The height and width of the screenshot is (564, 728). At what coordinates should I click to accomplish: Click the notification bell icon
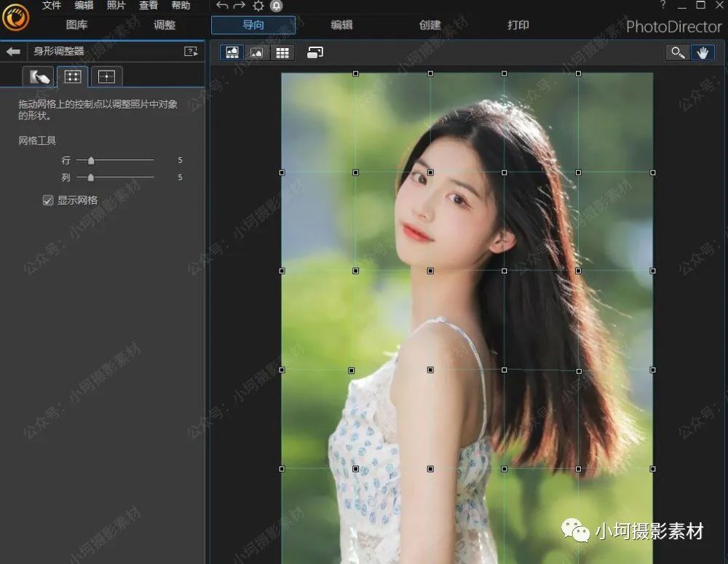pyautogui.click(x=276, y=6)
